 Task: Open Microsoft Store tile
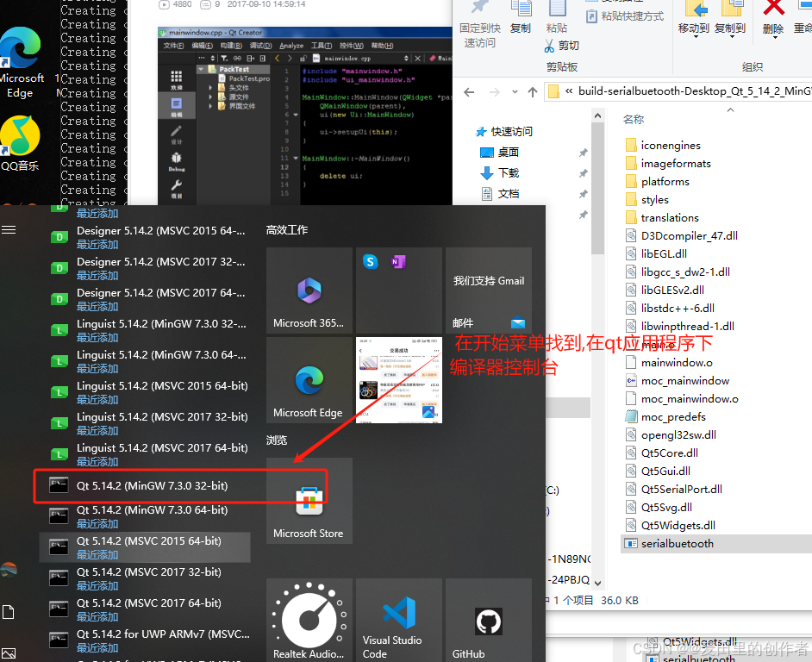pos(309,501)
